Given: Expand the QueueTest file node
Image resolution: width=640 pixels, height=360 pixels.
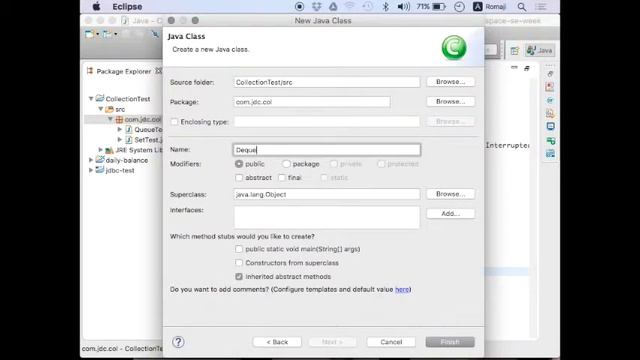Looking at the screenshot, I should click(120, 129).
